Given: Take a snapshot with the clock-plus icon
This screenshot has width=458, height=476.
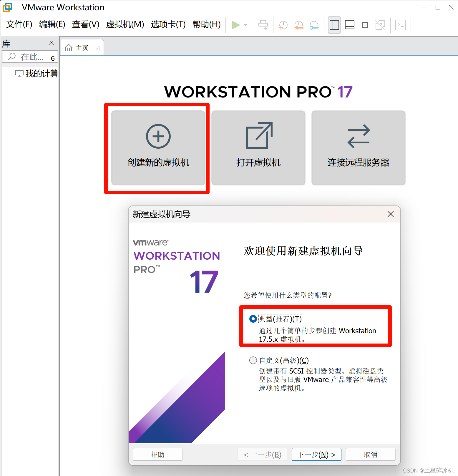Looking at the screenshot, I should click(283, 25).
